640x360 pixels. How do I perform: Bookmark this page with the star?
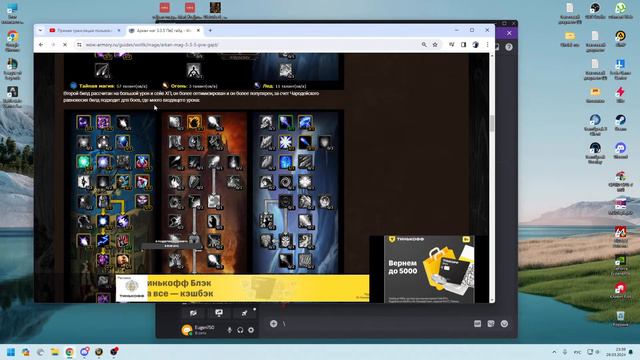coord(435,44)
